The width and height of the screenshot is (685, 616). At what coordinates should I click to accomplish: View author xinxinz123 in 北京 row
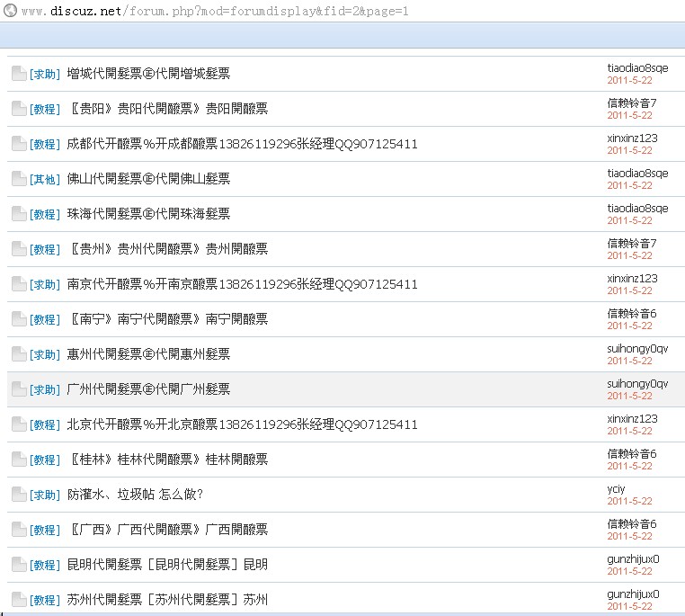(632, 418)
